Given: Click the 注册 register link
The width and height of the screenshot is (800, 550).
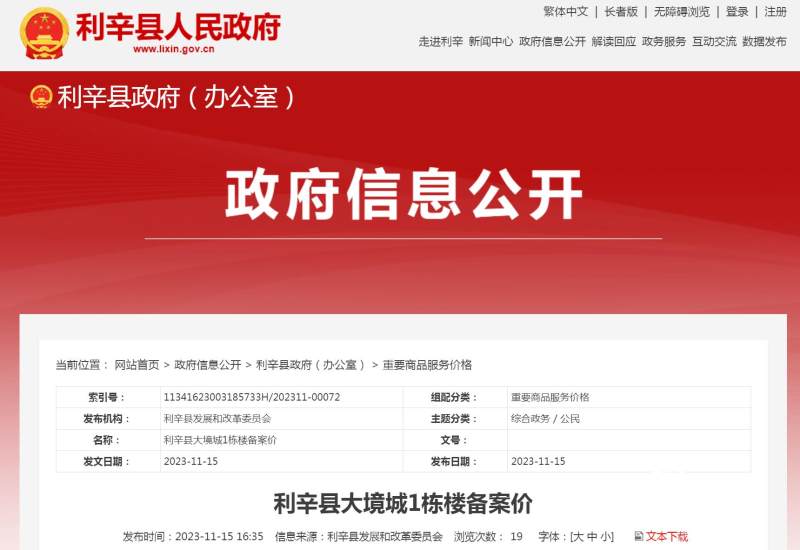Looking at the screenshot, I should coord(775,12).
